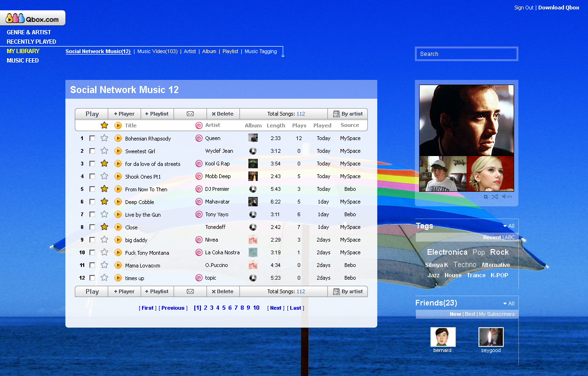Viewport: 588px width, 376px height.
Task: Open the MUSIC FEED menu
Action: [23, 61]
